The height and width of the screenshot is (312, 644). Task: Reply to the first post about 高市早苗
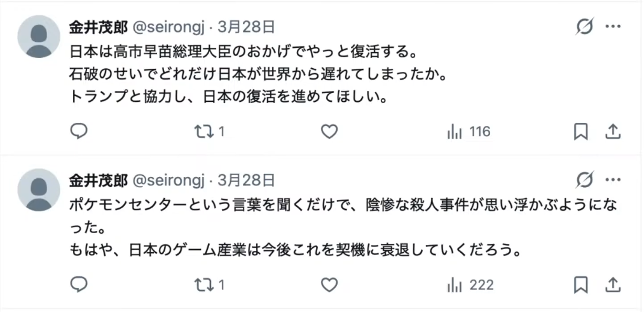coord(78,132)
